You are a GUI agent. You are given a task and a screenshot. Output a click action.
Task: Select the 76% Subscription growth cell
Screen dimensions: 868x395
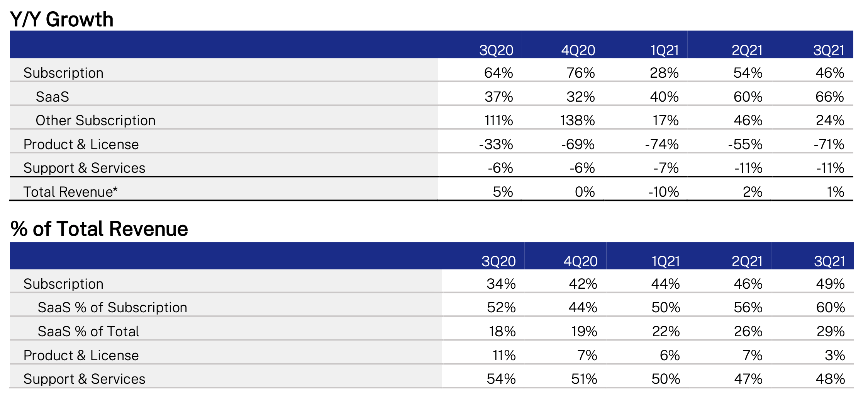(580, 73)
